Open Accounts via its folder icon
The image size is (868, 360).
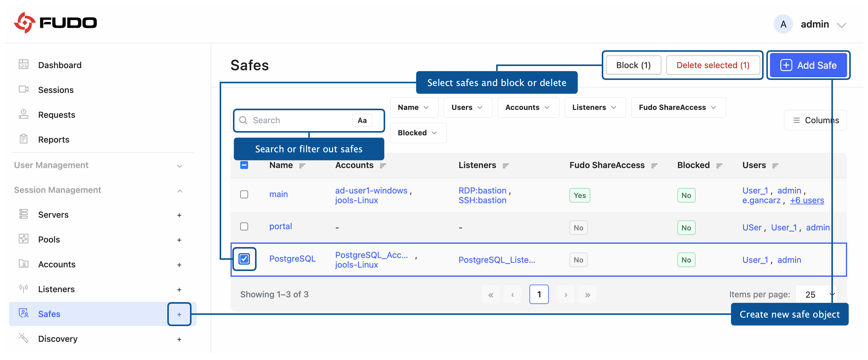coord(24,264)
